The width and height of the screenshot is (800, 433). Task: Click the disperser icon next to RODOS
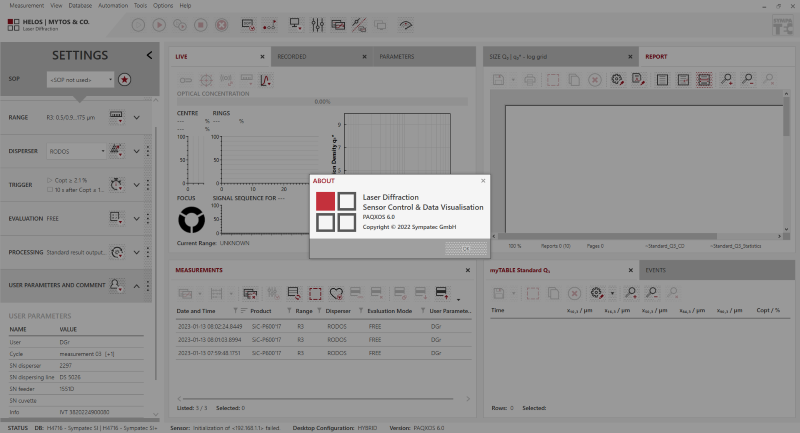(116, 150)
